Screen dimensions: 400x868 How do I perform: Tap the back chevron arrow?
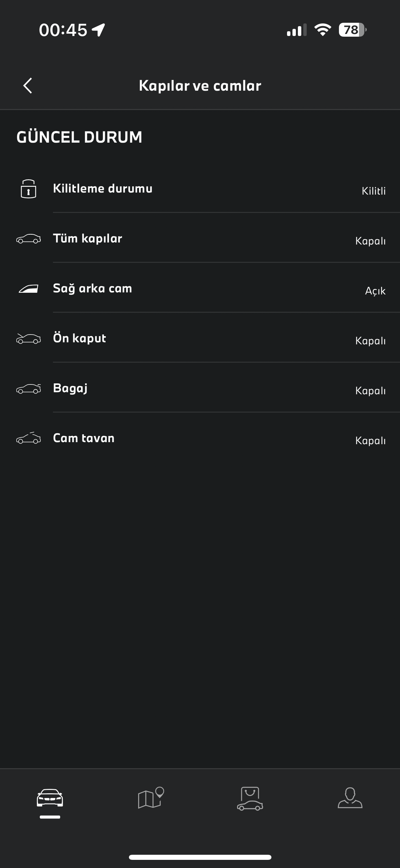28,86
